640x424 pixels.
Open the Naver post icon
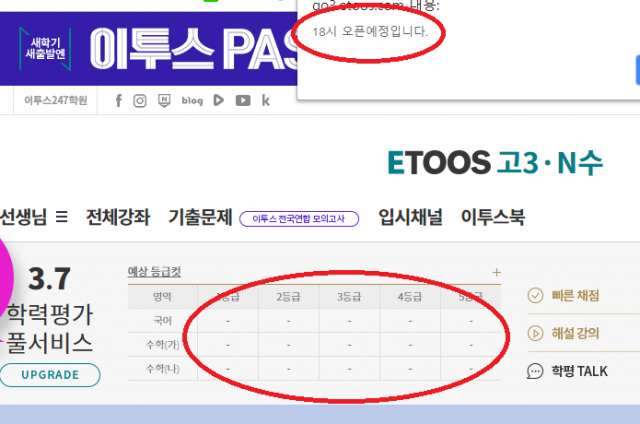(164, 100)
